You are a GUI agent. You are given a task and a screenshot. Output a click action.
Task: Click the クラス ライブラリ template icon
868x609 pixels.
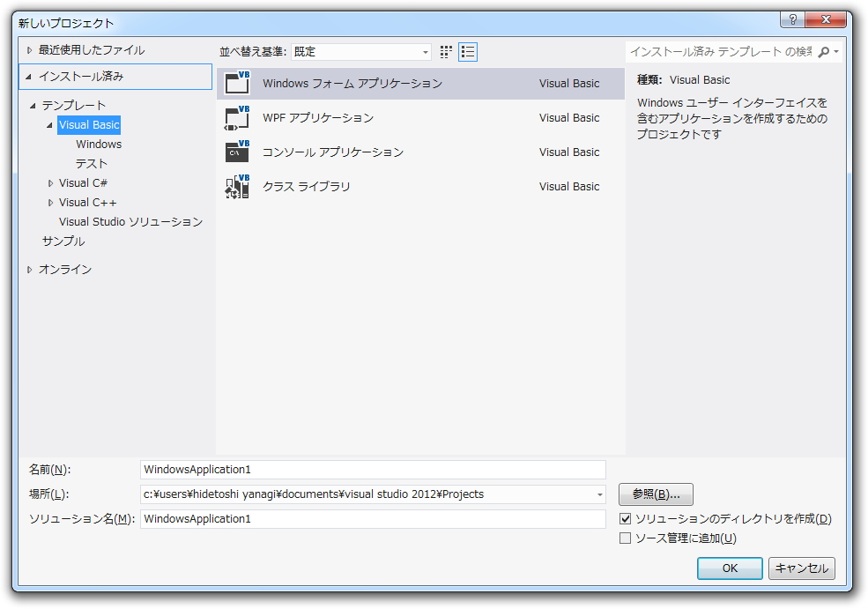(237, 186)
